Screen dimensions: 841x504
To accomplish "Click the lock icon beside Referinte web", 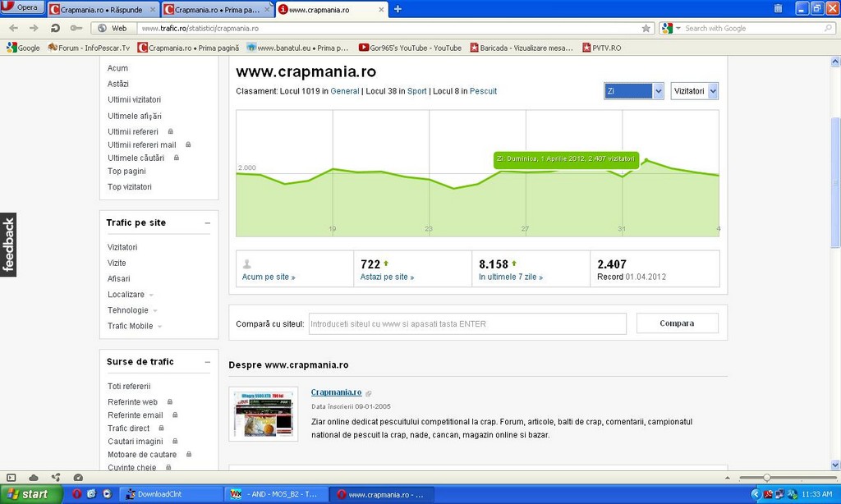I will point(169,401).
